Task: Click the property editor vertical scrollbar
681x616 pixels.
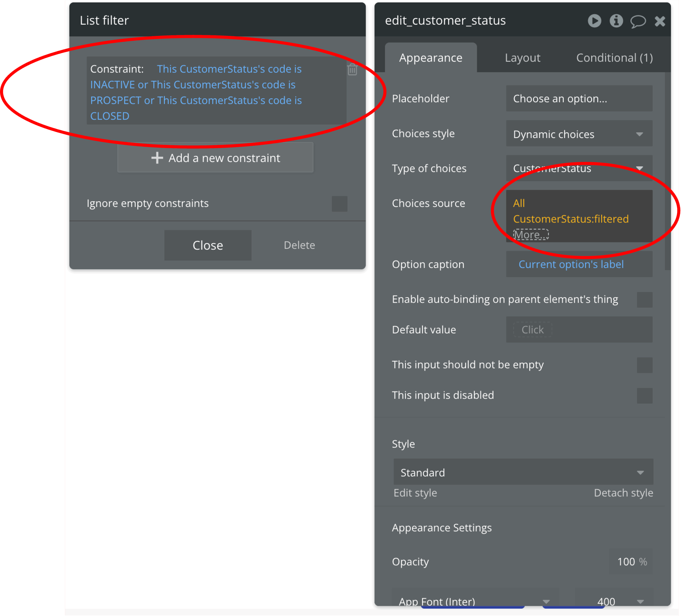Action: 667,171
